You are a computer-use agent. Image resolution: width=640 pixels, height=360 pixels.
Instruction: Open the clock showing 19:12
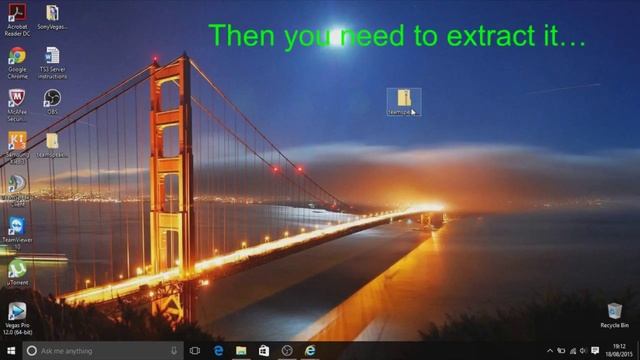(x=619, y=351)
